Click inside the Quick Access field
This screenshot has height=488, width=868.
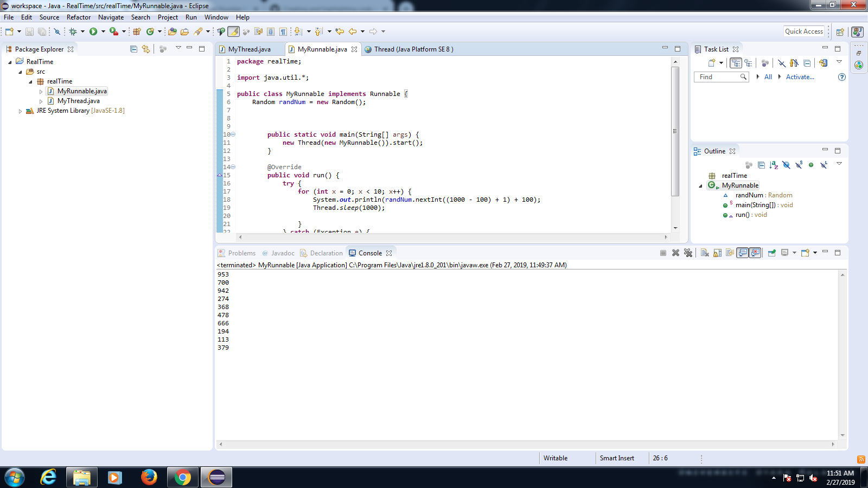point(804,31)
